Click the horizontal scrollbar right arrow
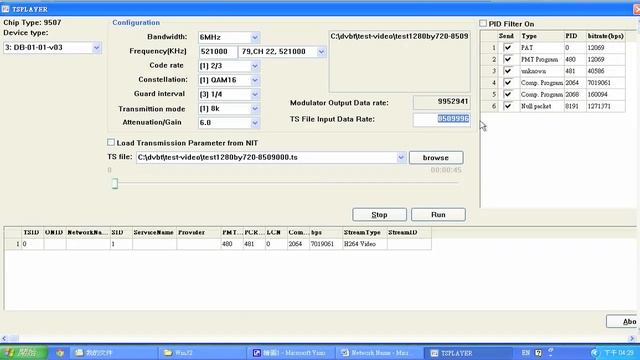The height and width of the screenshot is (360, 640). [x=632, y=338]
